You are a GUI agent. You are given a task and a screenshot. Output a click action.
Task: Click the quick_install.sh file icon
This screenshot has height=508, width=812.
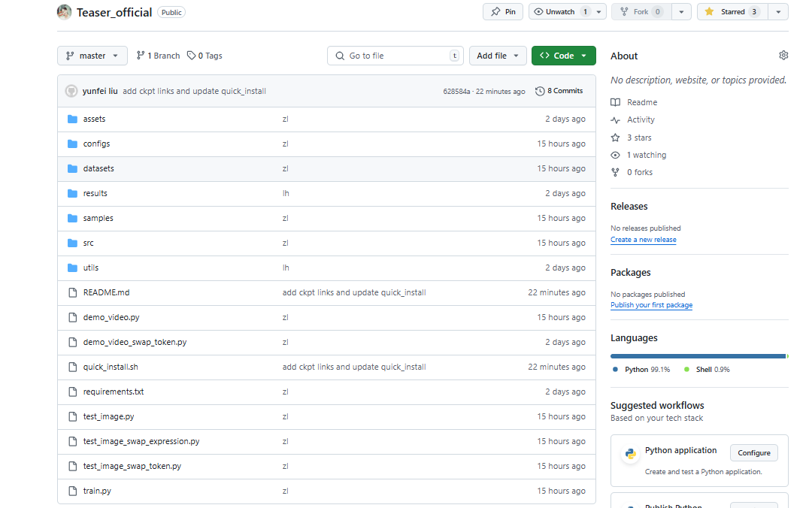[x=72, y=367]
